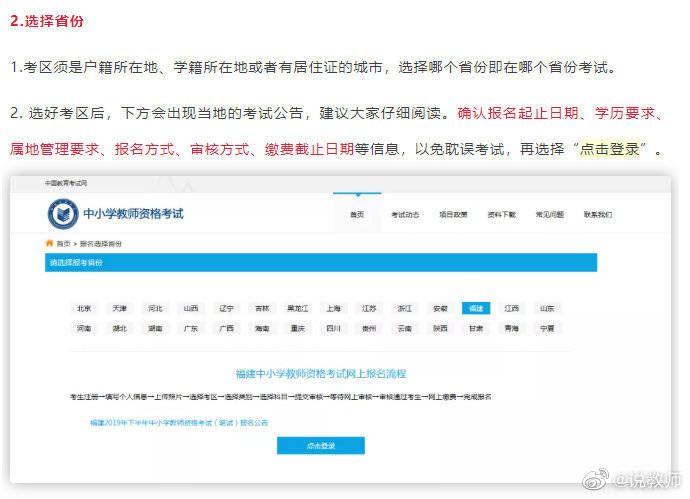Click the 中小学教师资格考试 round logo emblem
The image size is (690, 499).
pyautogui.click(x=63, y=214)
